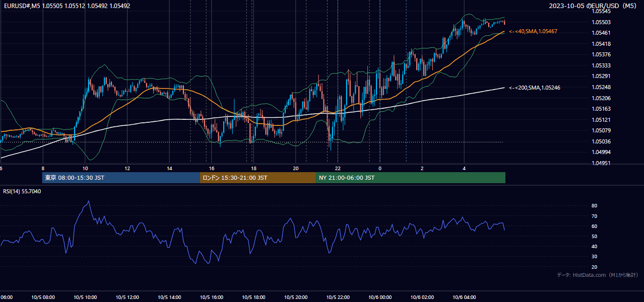Click RSI scale level 40
The width and height of the screenshot is (644, 302).
pos(594,246)
